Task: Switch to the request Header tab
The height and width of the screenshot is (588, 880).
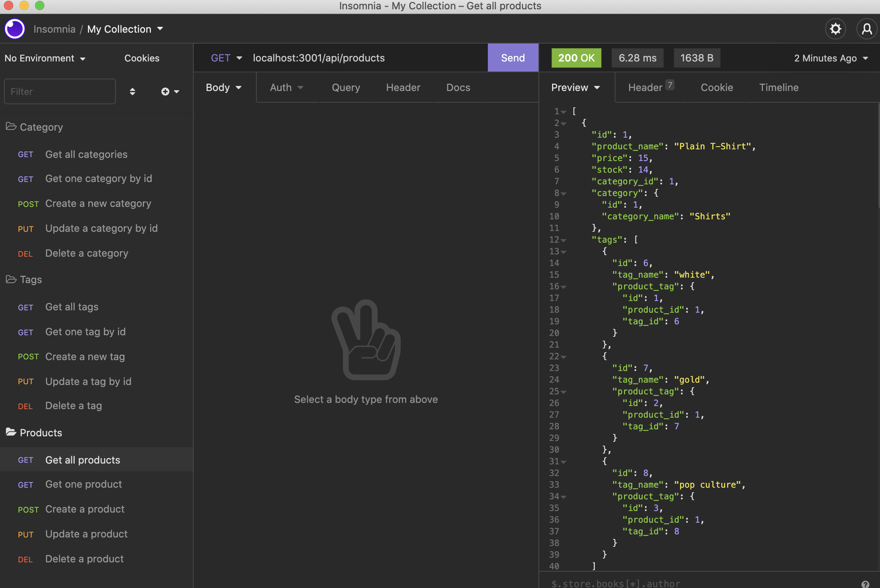Action: click(x=403, y=87)
